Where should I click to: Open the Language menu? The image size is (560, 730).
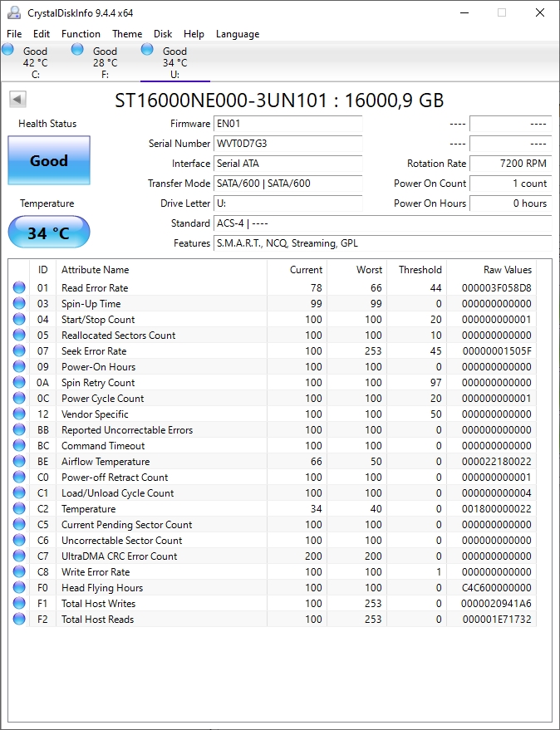point(238,34)
